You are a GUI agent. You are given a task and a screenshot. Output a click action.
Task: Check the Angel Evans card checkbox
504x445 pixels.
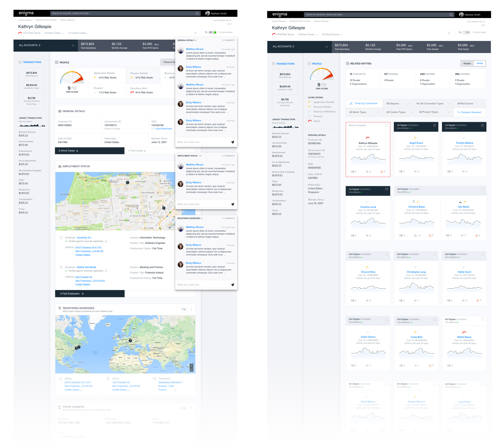pyautogui.click(x=434, y=125)
